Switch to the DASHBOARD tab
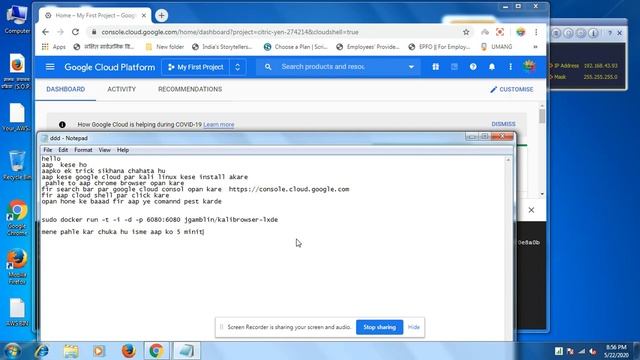The height and width of the screenshot is (360, 640). click(66, 89)
